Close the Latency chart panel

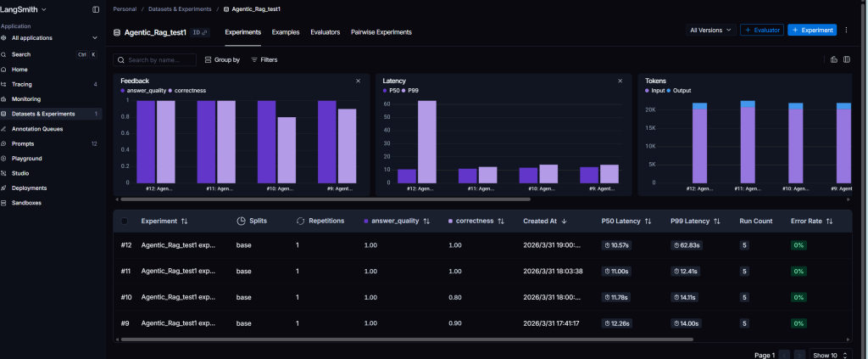(620, 81)
